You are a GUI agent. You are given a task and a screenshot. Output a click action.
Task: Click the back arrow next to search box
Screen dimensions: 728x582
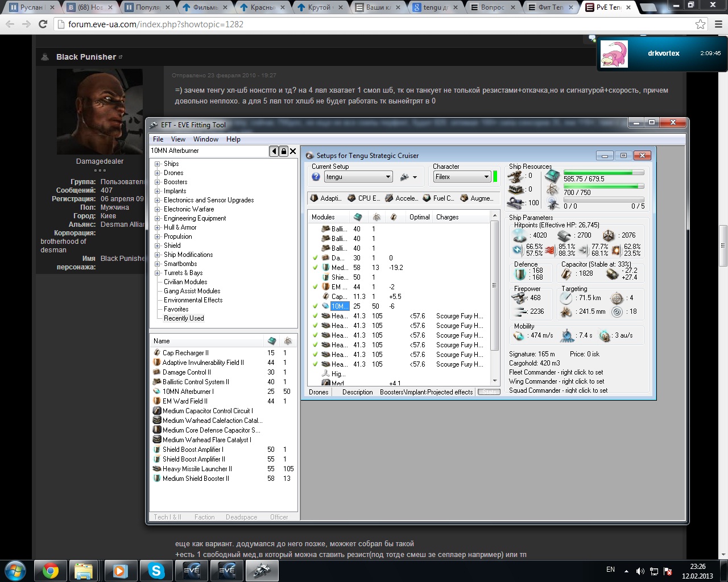274,151
